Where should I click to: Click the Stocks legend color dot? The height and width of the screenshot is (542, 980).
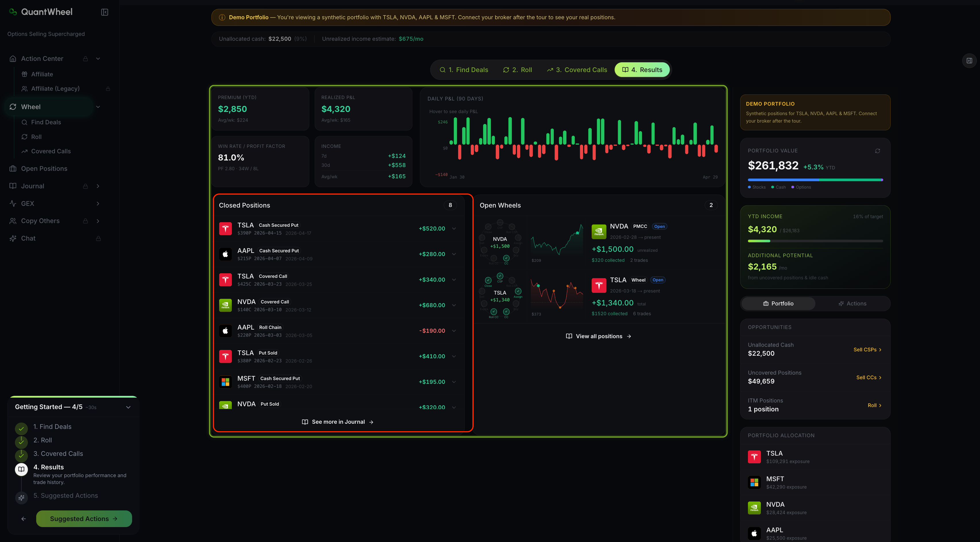749,187
